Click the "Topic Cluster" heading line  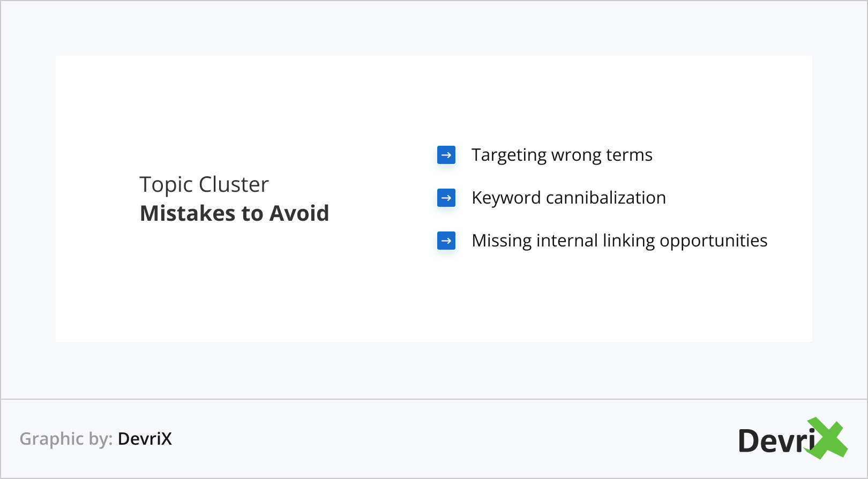pos(204,185)
